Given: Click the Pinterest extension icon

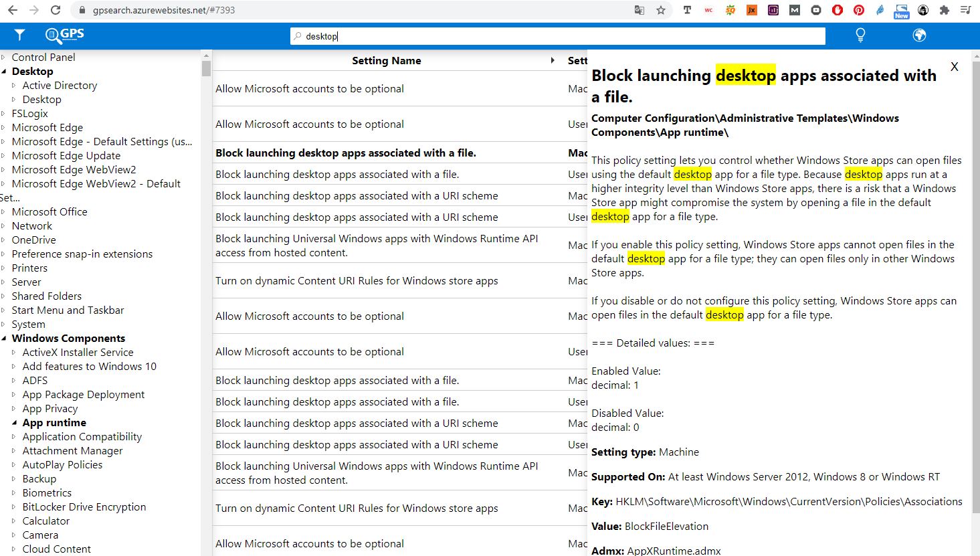Looking at the screenshot, I should click(x=859, y=10).
